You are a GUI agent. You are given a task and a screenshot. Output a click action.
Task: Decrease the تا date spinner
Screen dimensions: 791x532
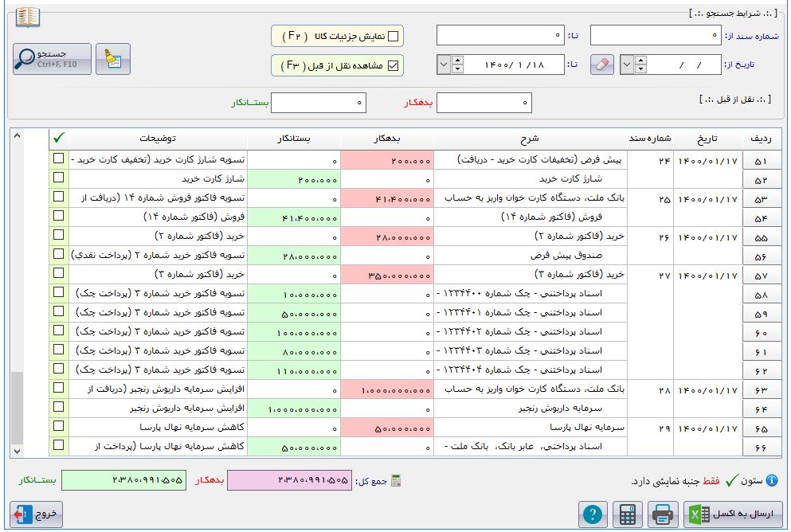(x=457, y=69)
